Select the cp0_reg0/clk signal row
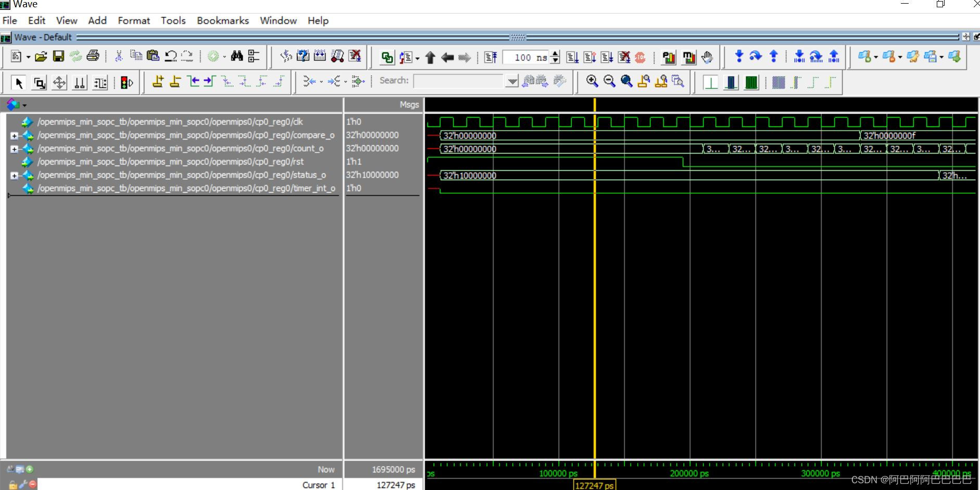Viewport: 980px width, 490px height. (x=170, y=122)
